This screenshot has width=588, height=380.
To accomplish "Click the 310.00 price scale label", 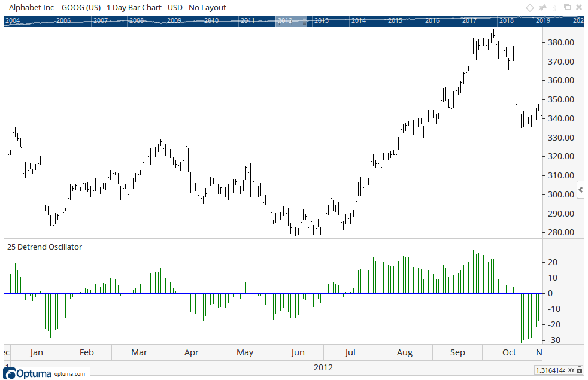I will [x=561, y=176].
